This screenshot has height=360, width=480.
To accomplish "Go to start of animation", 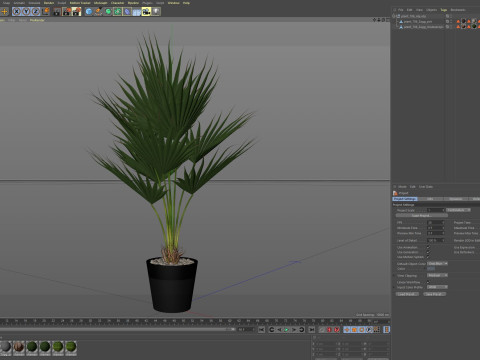I will (262, 330).
